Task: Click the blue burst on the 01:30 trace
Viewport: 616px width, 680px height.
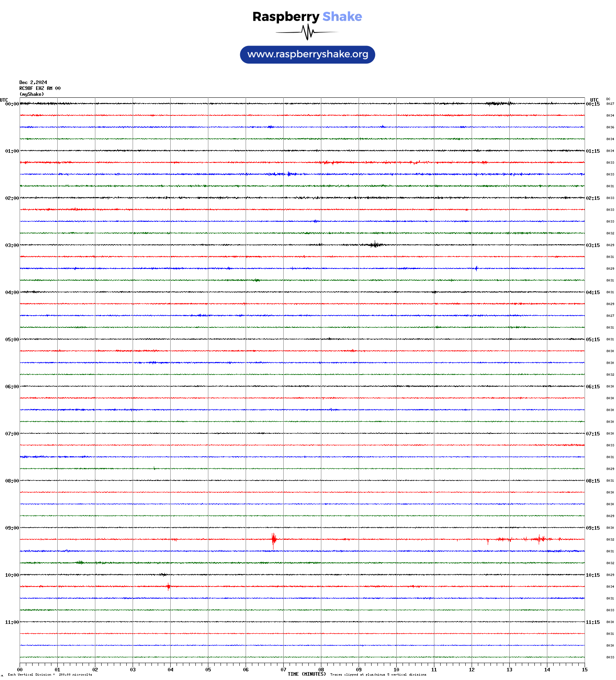Action: 289,174
